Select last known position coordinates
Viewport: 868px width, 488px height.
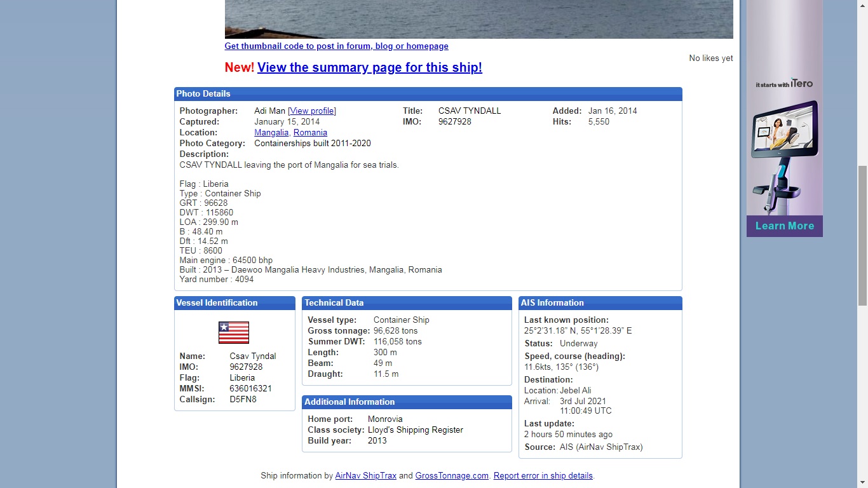578,331
